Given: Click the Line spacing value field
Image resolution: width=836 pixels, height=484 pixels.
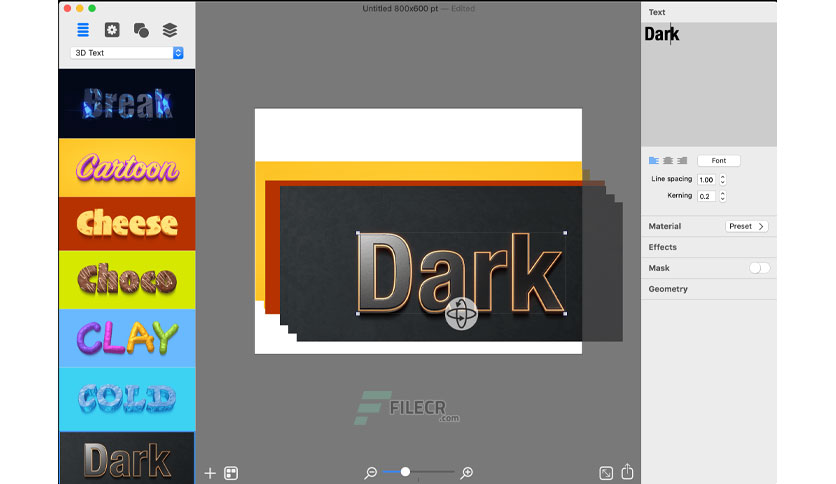Looking at the screenshot, I should 706,180.
